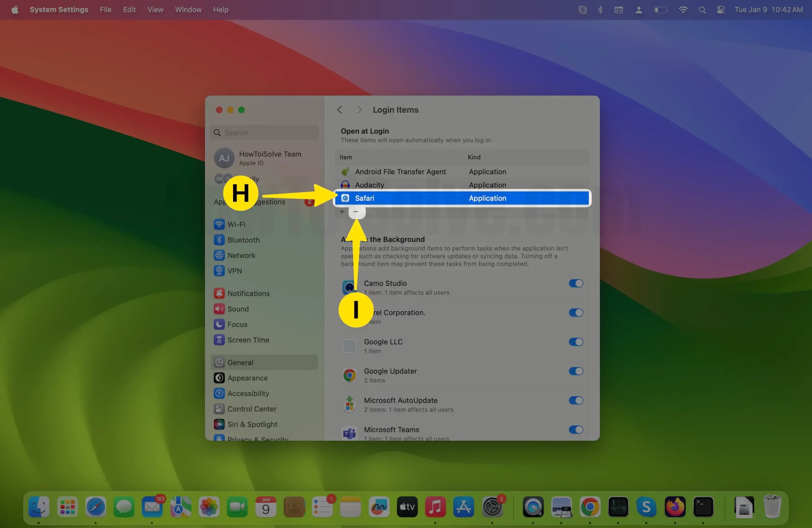Go back with the left chevron

(339, 109)
